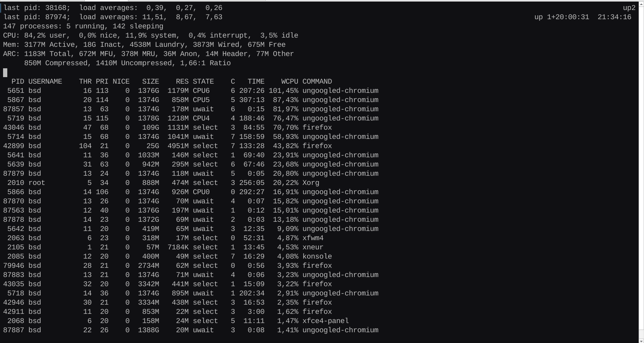Click the konsole process command name
This screenshot has width=644, height=343.
(317, 256)
